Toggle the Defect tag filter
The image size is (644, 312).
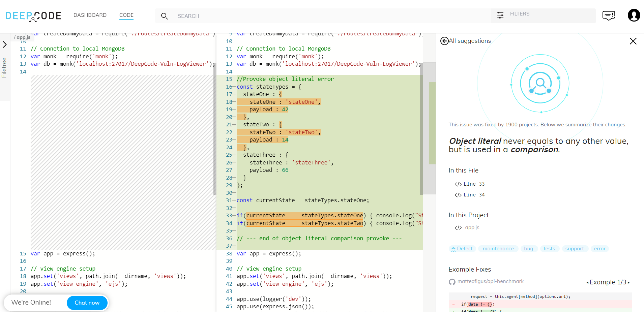[462, 249]
